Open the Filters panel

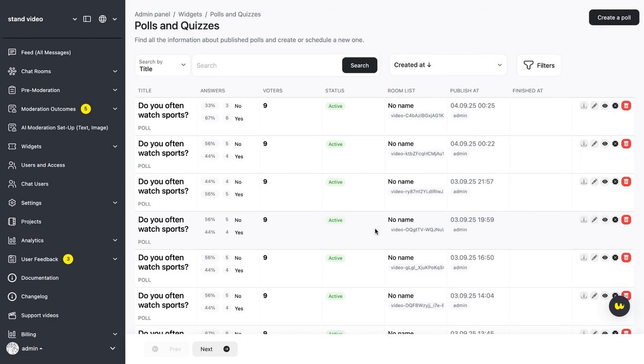tap(539, 65)
